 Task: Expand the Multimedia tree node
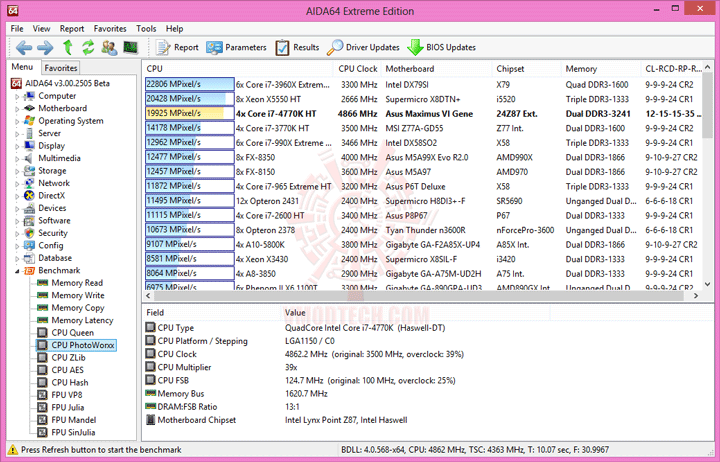pos(17,158)
